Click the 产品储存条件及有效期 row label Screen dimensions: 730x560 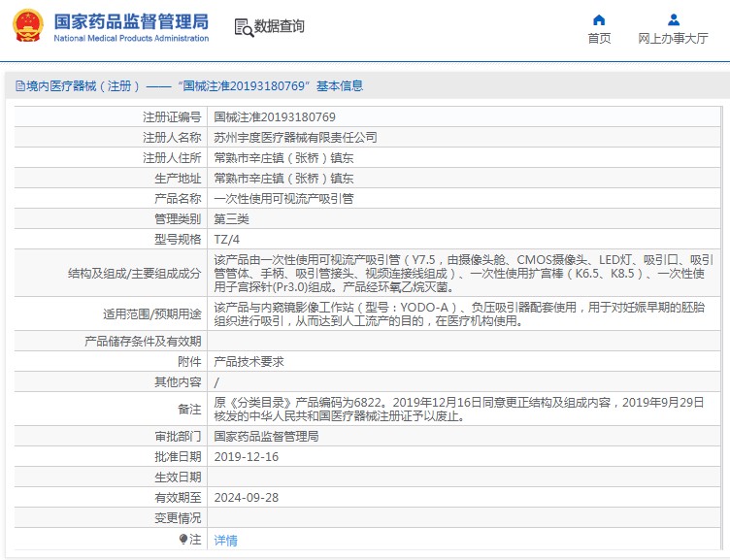click(143, 342)
